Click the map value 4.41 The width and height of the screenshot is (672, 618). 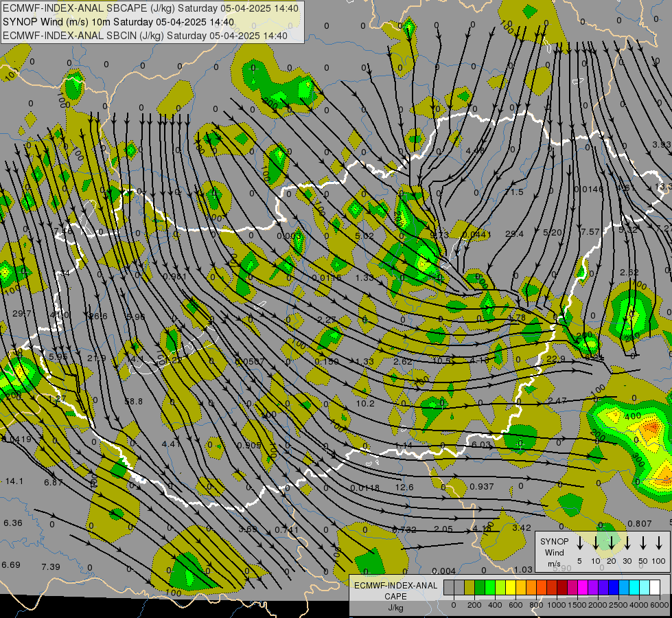[172, 444]
